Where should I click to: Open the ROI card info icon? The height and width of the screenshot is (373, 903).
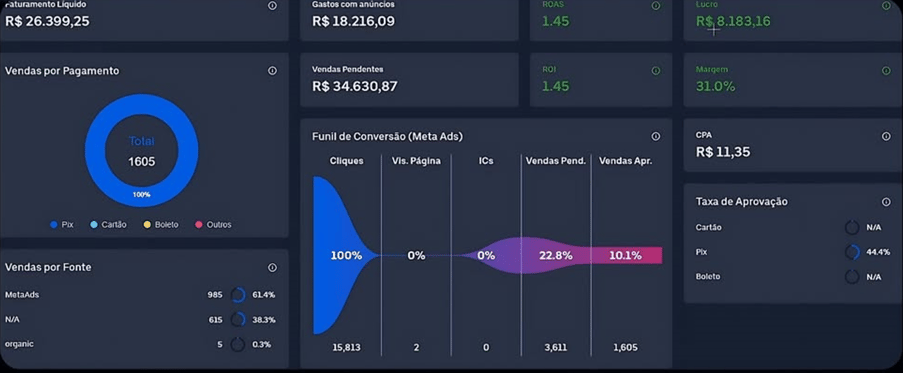click(x=655, y=71)
